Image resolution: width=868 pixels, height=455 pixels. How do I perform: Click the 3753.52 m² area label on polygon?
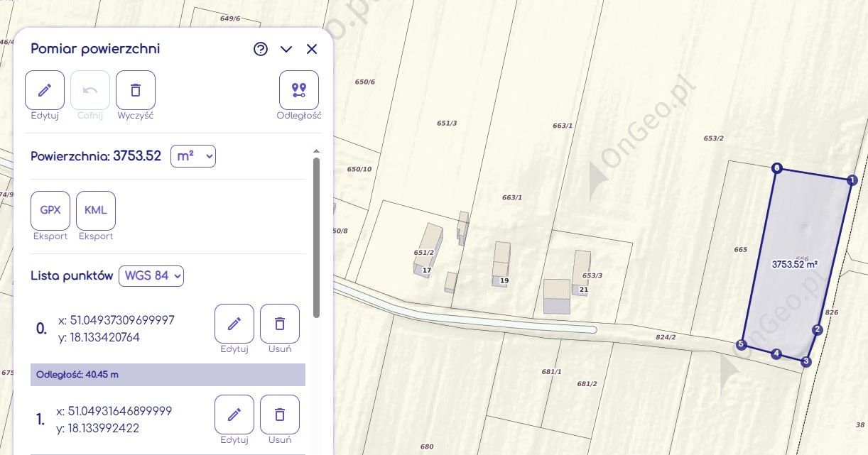[x=795, y=264]
